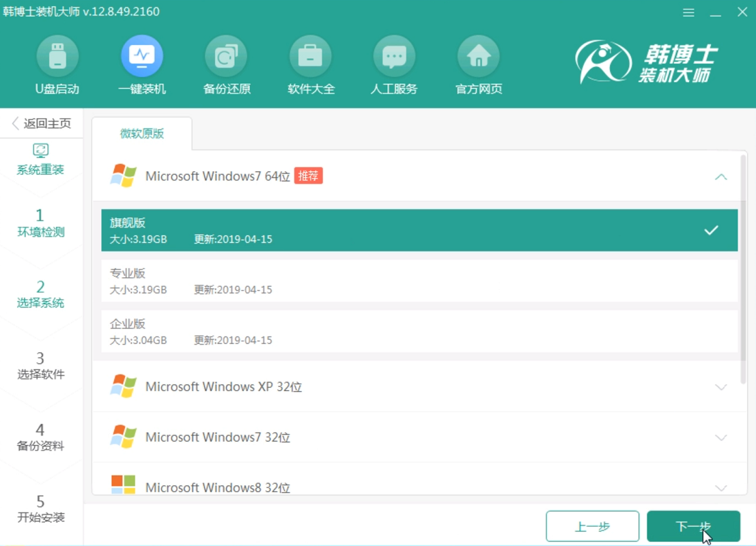Open the 官方网页 official website icon
Screen dimensions: 756x546
coord(479,56)
